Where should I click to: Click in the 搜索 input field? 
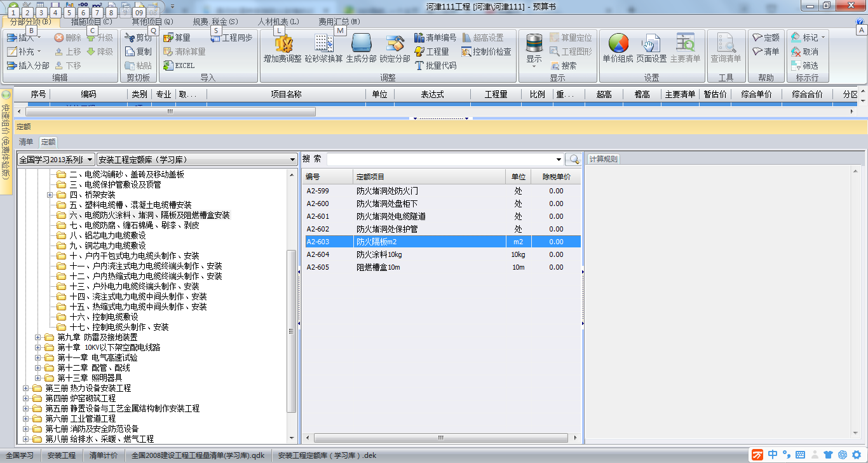(x=440, y=159)
